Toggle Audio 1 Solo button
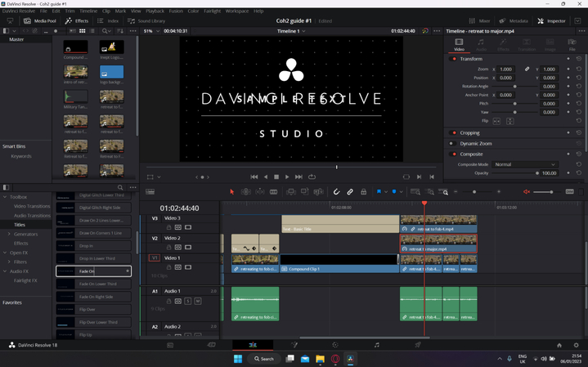The width and height of the screenshot is (588, 367). point(188,301)
